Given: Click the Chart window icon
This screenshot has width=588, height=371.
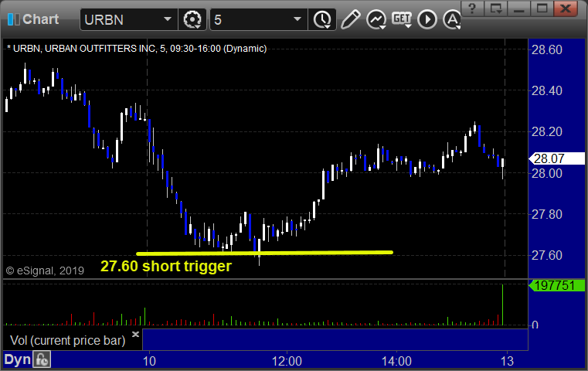Looking at the screenshot, I should tap(13, 19).
